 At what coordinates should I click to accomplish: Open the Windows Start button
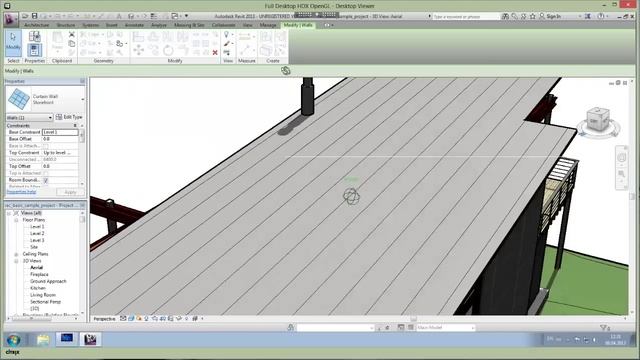pyautogui.click(x=13, y=340)
